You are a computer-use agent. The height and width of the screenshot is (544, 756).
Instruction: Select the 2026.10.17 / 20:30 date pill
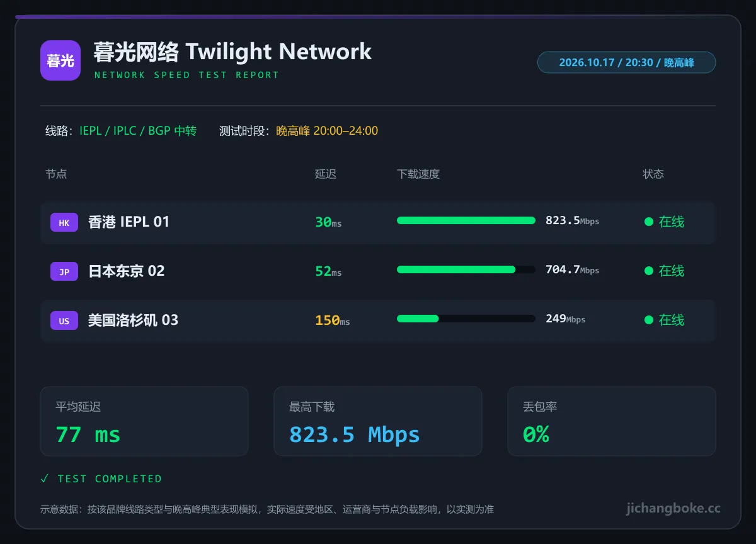[626, 62]
